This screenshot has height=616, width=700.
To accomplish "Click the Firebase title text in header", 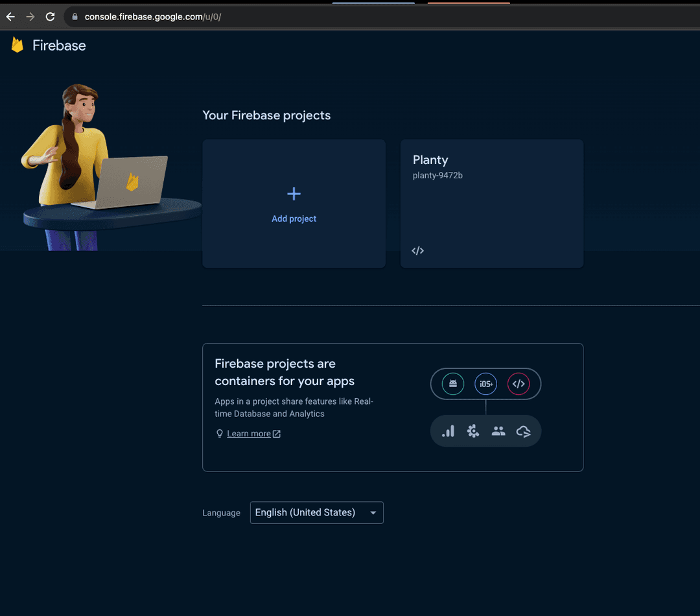I will pyautogui.click(x=59, y=45).
